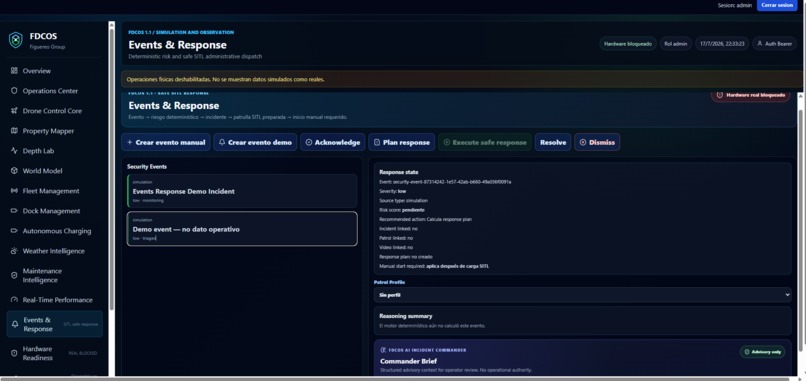Click the Cerrar sesion button
Screen dimensions: 806x381
(x=777, y=5)
